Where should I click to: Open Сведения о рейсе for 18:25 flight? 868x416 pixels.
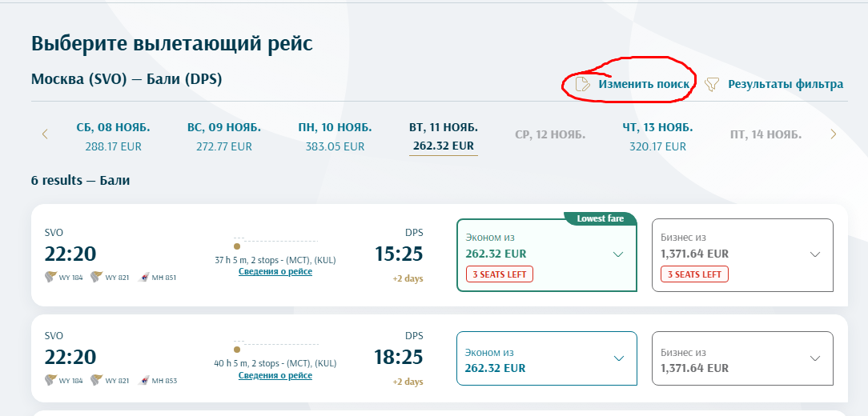tap(275, 375)
